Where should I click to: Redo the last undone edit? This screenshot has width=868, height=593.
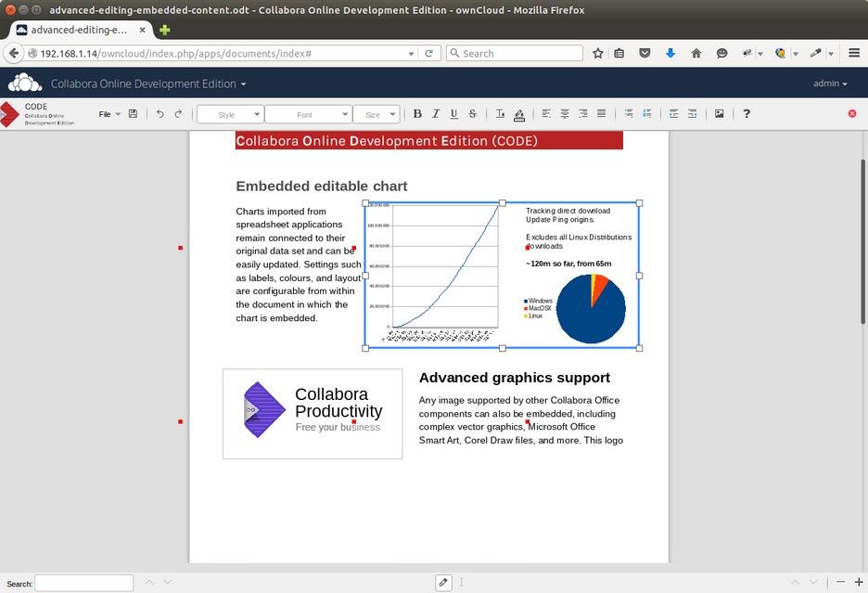pyautogui.click(x=178, y=113)
